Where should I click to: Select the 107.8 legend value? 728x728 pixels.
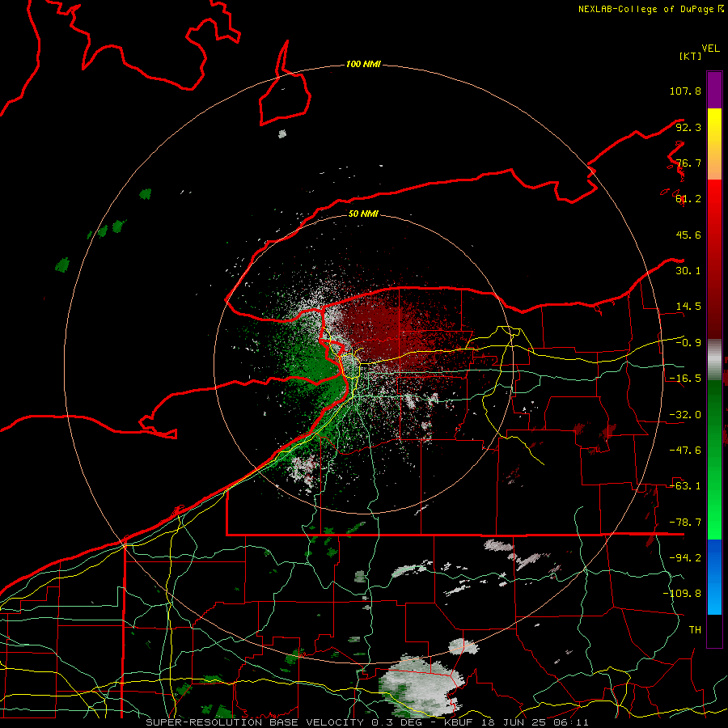pyautogui.click(x=685, y=91)
